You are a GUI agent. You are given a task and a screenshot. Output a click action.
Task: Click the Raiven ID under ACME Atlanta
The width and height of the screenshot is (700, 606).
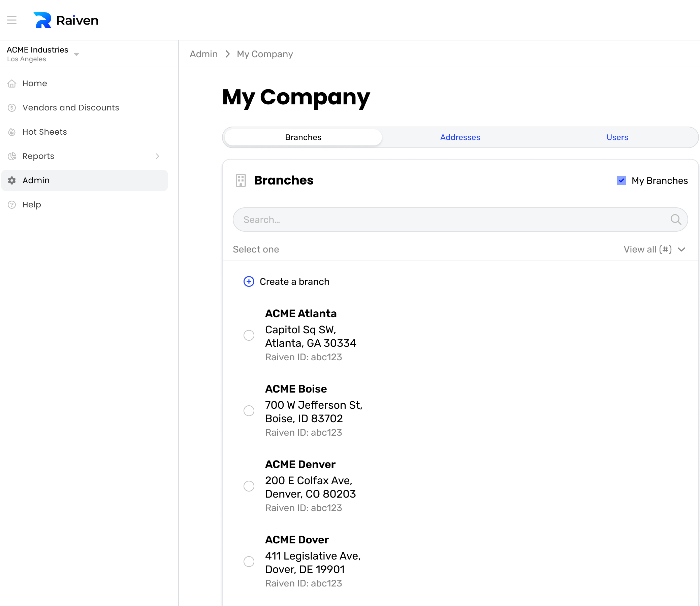click(304, 357)
